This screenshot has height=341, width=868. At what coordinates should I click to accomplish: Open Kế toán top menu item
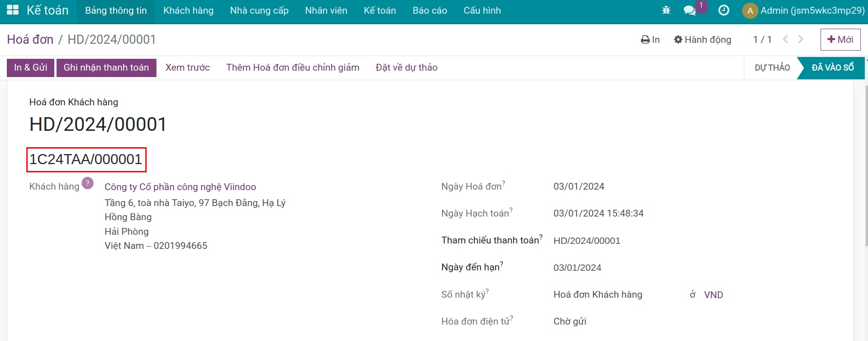[x=380, y=10]
